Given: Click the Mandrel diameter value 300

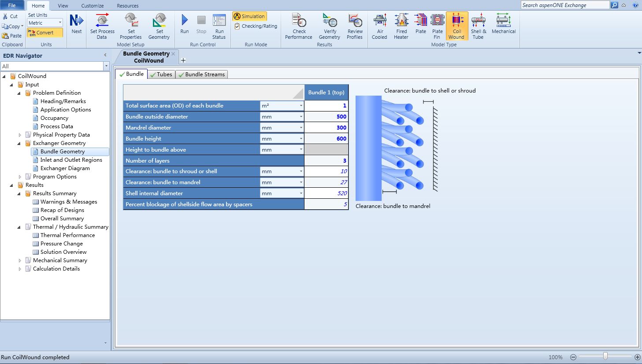Looking at the screenshot, I should [327, 128].
